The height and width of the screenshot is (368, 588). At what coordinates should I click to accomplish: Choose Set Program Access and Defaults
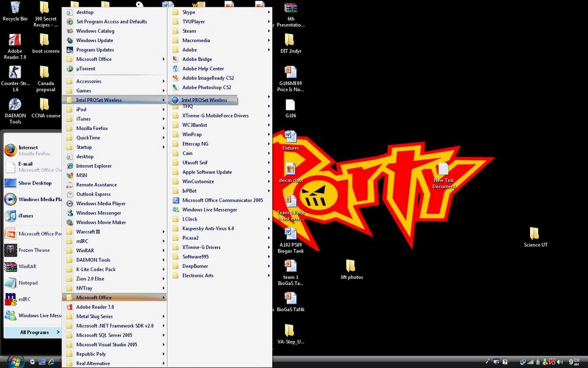tap(114, 22)
